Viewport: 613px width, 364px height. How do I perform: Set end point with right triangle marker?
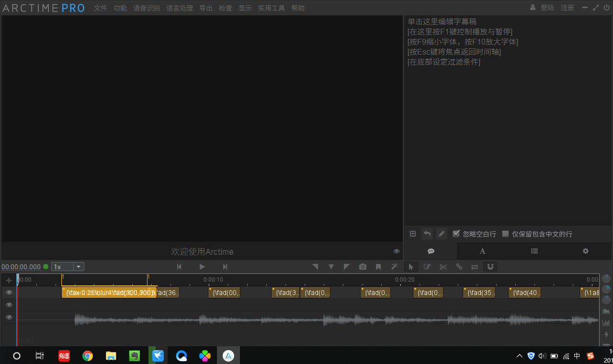(347, 267)
